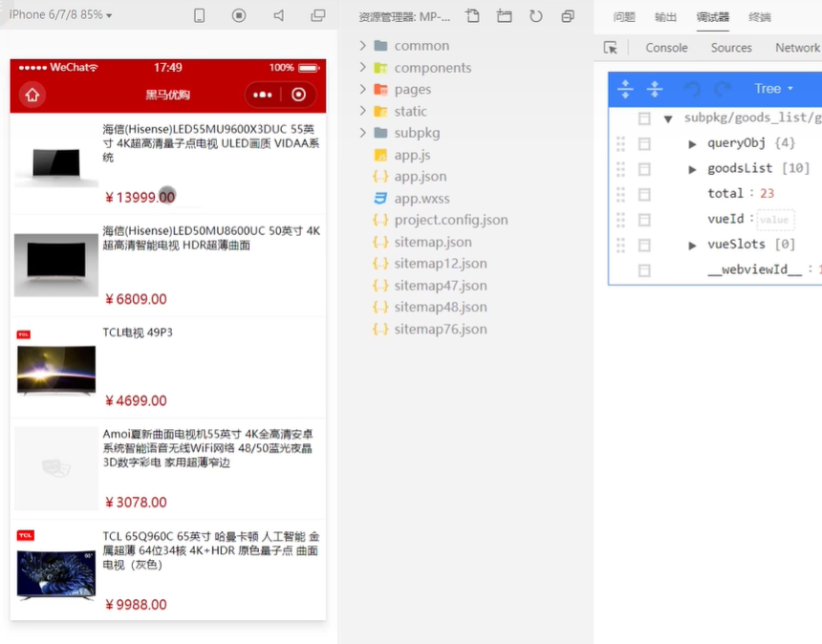Edit the vueId value field
This screenshot has width=822, height=644.
775,220
